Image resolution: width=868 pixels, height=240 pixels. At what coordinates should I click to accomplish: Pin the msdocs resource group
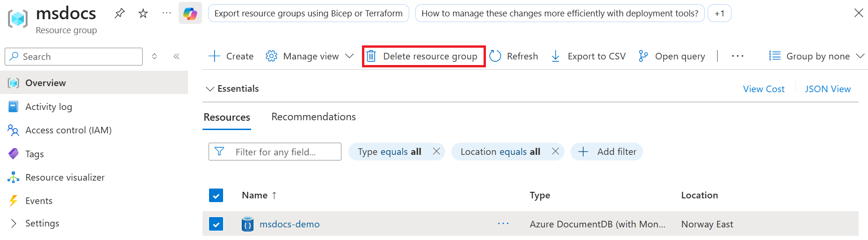120,14
